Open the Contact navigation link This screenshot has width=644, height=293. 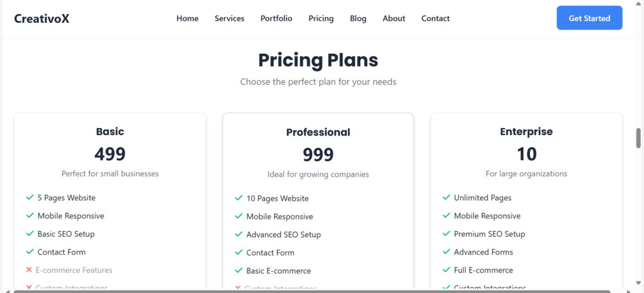[x=435, y=19]
